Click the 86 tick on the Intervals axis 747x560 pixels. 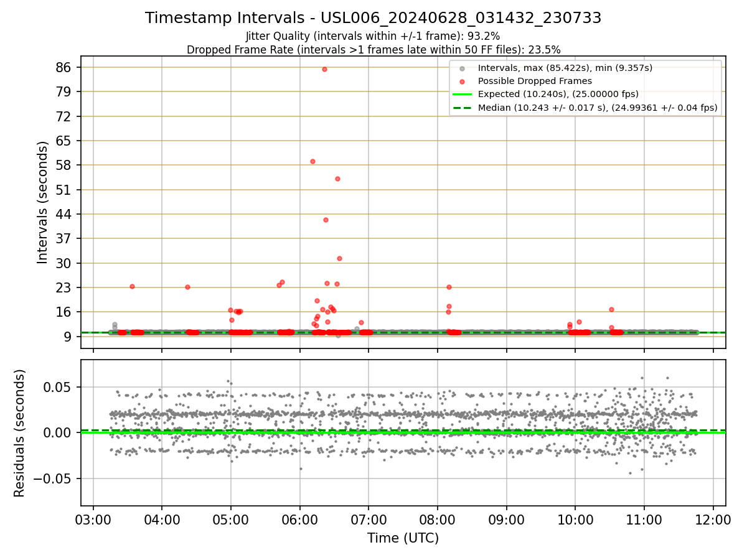(64, 67)
